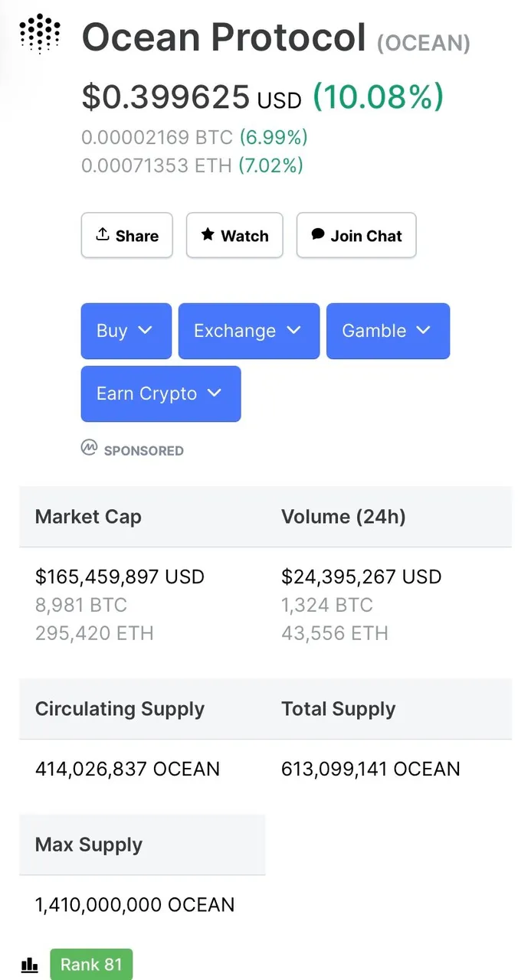The image size is (531, 980).
Task: Click the Join Chat button
Action: 356,235
